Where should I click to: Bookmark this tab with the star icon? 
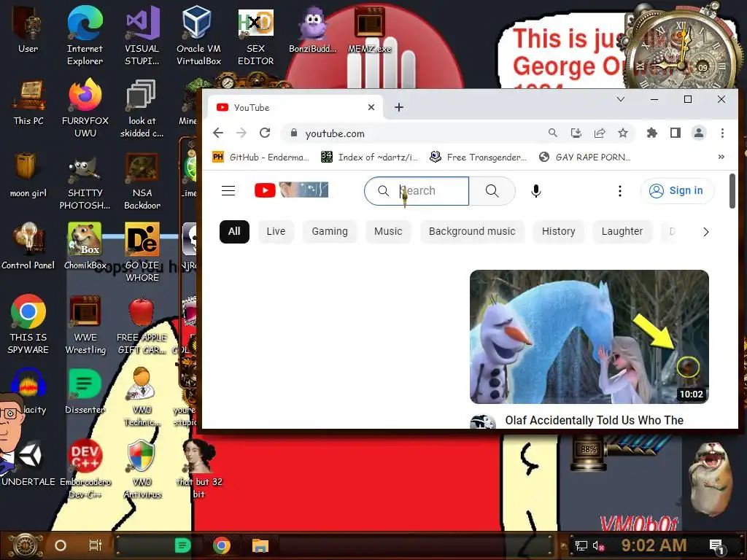coord(623,133)
